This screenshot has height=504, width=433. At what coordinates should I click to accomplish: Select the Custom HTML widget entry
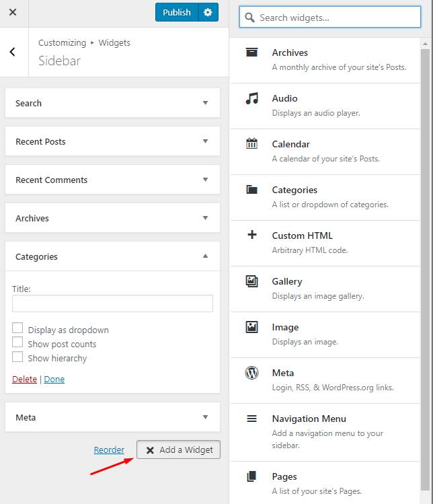pos(325,244)
